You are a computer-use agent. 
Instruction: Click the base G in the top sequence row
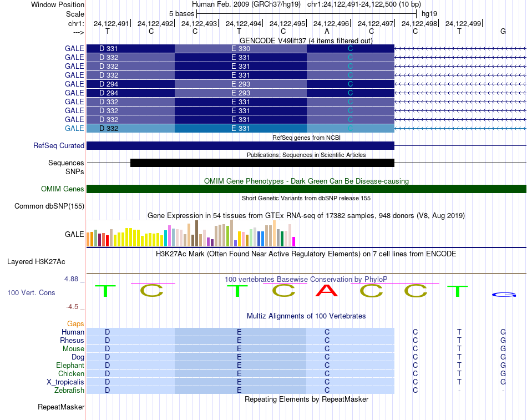pos(503,31)
